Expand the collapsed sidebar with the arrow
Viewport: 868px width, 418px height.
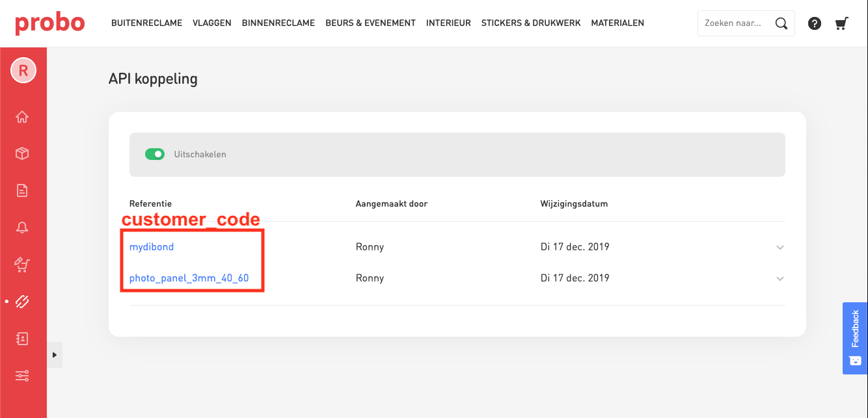point(55,355)
